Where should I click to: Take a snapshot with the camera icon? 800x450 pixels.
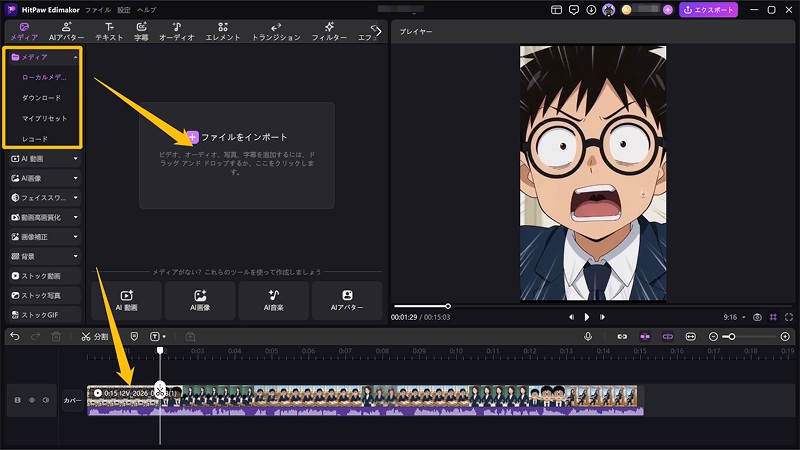[758, 317]
